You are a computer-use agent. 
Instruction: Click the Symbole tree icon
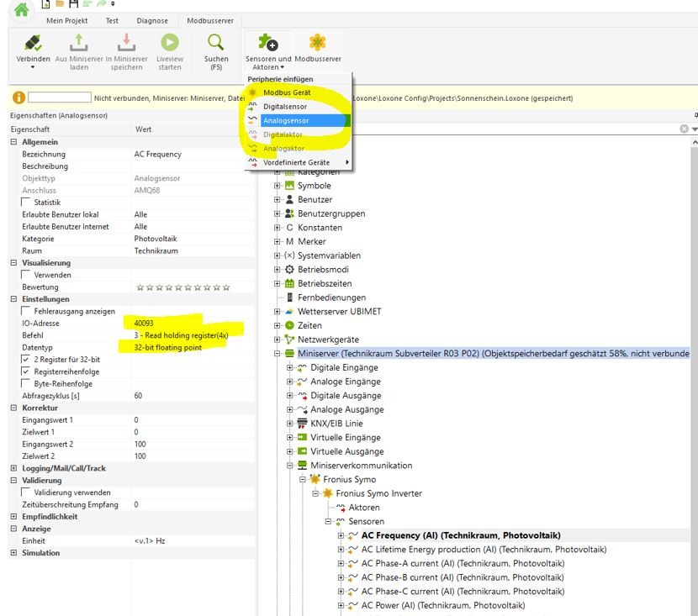[289, 186]
